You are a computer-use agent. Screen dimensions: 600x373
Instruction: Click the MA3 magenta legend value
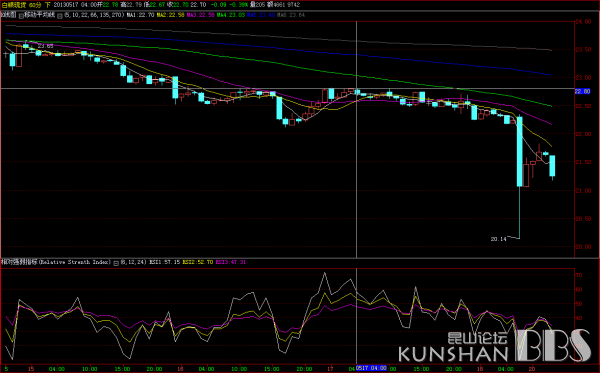tap(201, 15)
